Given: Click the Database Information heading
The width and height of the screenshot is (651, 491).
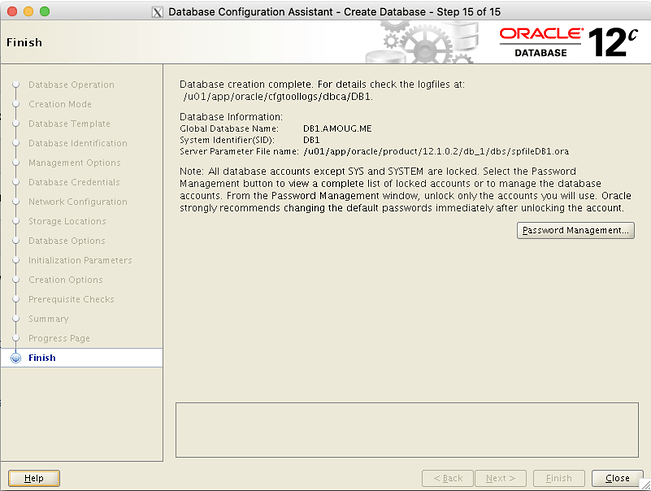Looking at the screenshot, I should [x=231, y=117].
